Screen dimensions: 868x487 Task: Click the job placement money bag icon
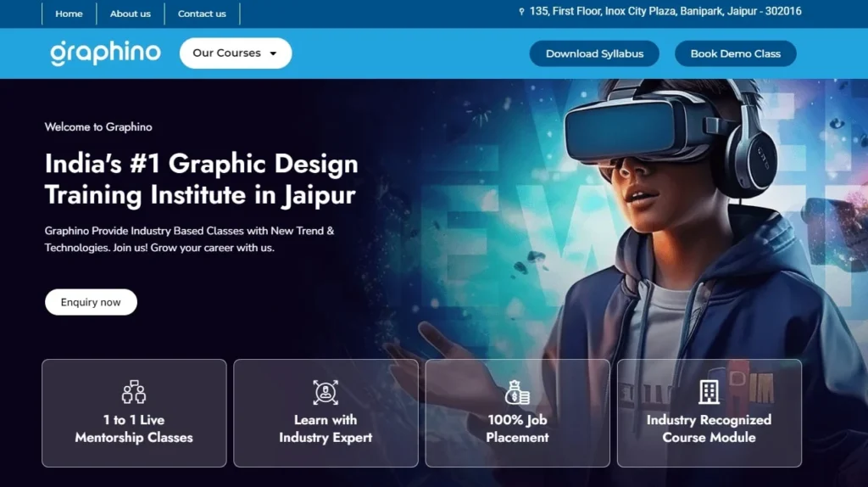(517, 392)
